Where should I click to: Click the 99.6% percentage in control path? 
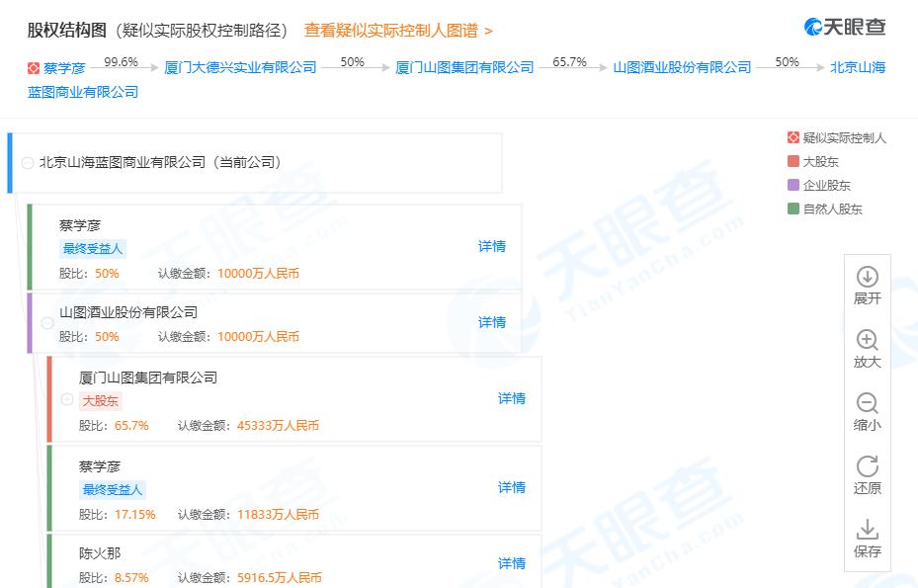[x=122, y=62]
